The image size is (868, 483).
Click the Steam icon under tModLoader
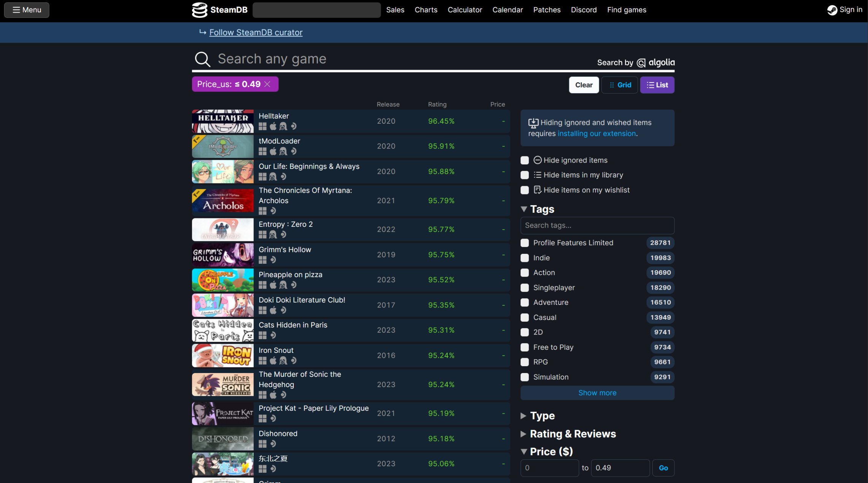coord(294,151)
